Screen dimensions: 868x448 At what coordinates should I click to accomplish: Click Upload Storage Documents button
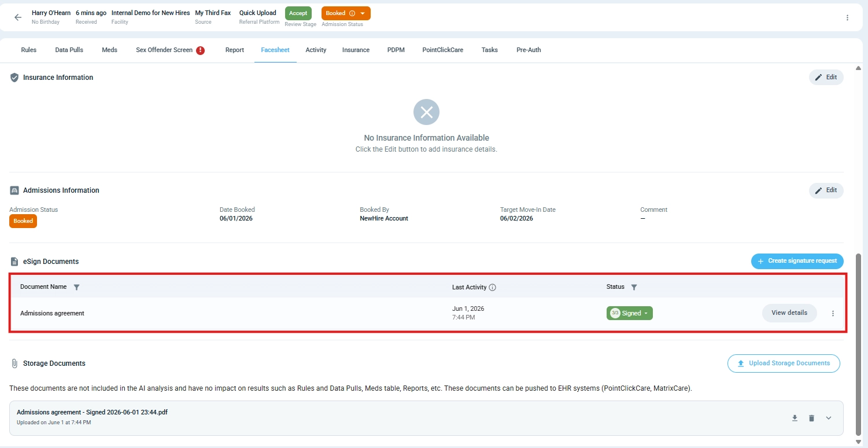coord(784,363)
